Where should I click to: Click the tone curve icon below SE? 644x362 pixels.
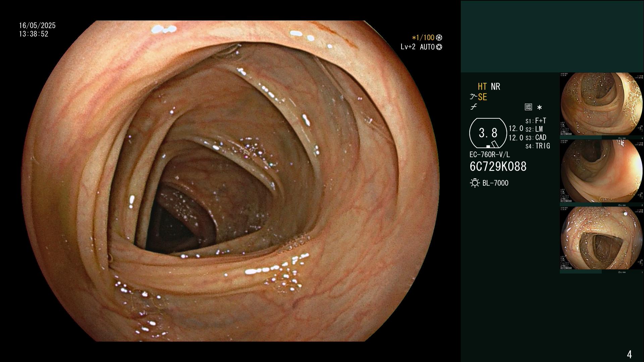pyautogui.click(x=474, y=107)
